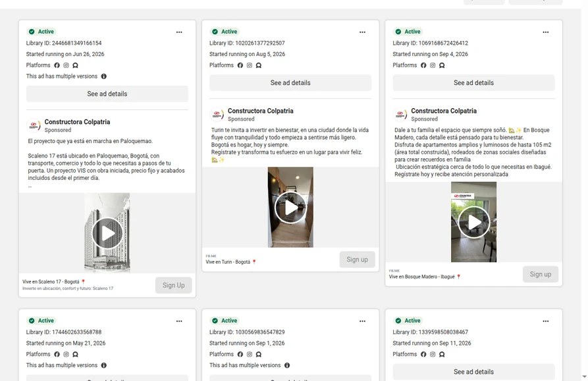This screenshot has height=381, width=588.
Task: Play the Bosque Madero living room video
Action: click(x=473, y=222)
